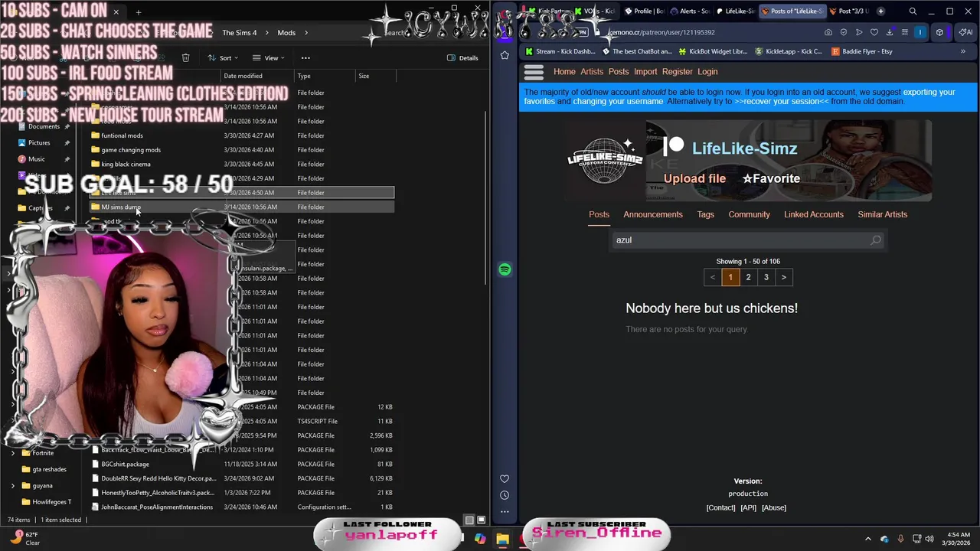This screenshot has height=551, width=980.
Task: Click Import in the site navigation
Action: click(645, 72)
